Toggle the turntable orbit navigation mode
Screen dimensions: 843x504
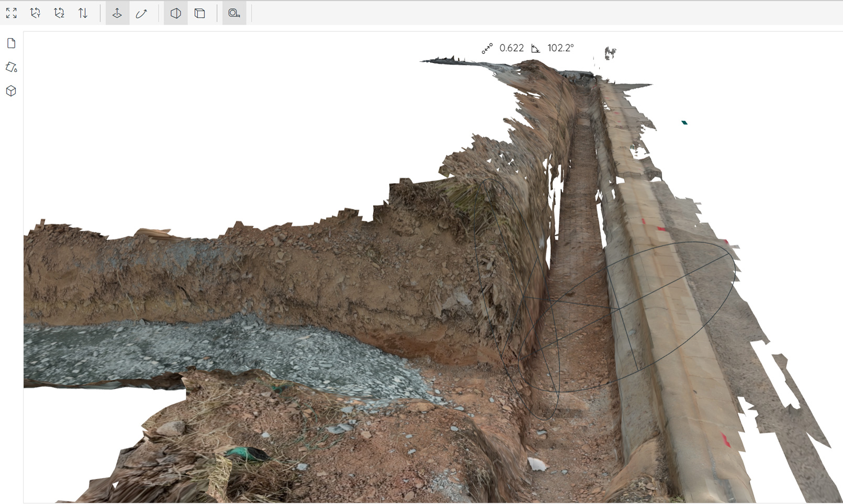coord(117,14)
